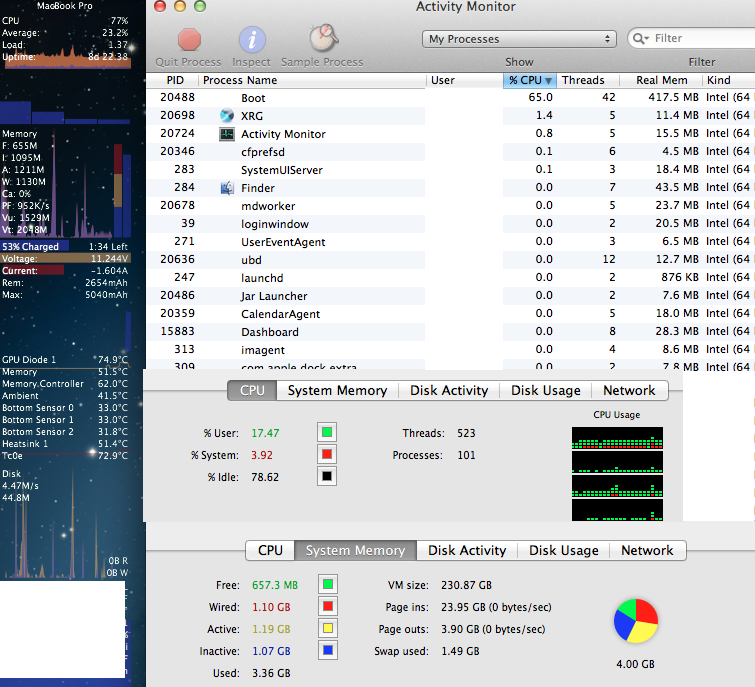Sort by the User column header
Screen dimensions: 755x687
coord(465,80)
